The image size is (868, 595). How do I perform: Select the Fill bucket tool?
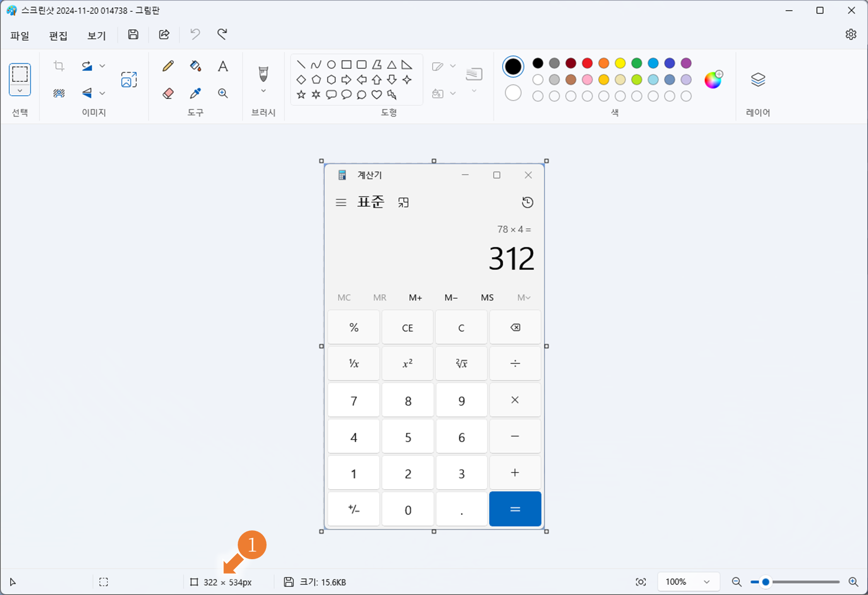(x=196, y=66)
